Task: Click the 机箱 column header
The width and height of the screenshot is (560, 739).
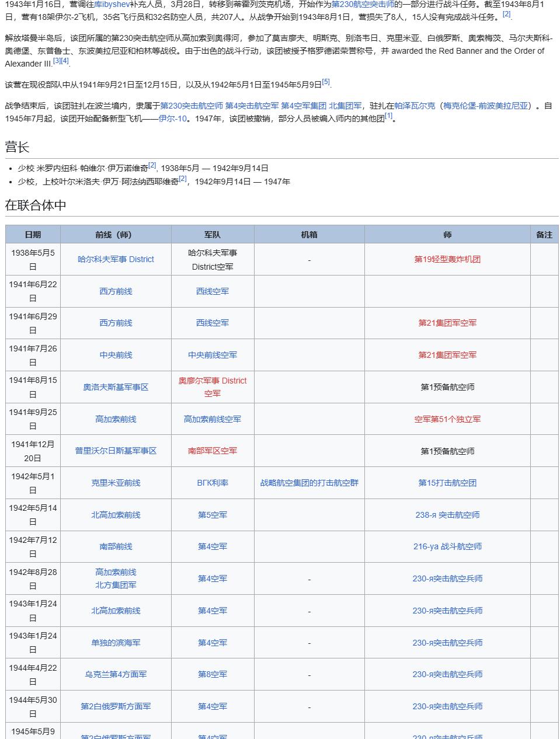Action: pos(309,235)
